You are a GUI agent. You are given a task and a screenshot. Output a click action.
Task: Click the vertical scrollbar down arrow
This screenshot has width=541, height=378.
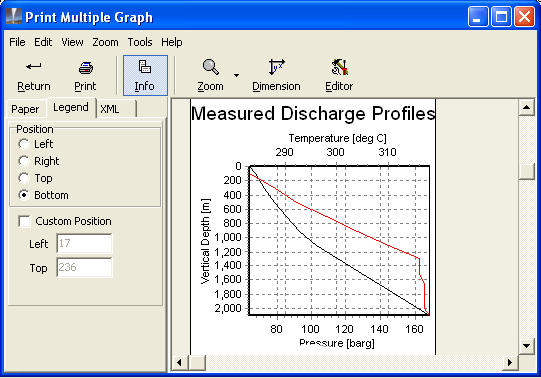click(x=527, y=346)
